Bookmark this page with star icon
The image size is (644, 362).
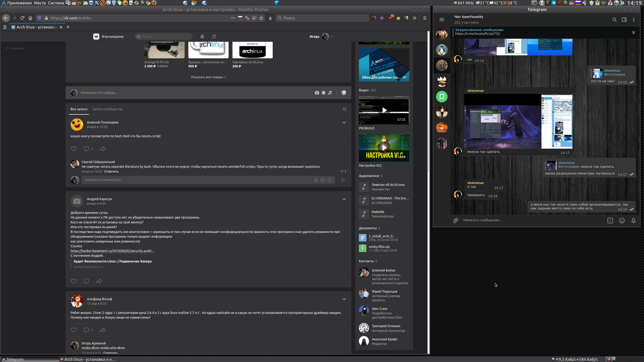[261, 18]
